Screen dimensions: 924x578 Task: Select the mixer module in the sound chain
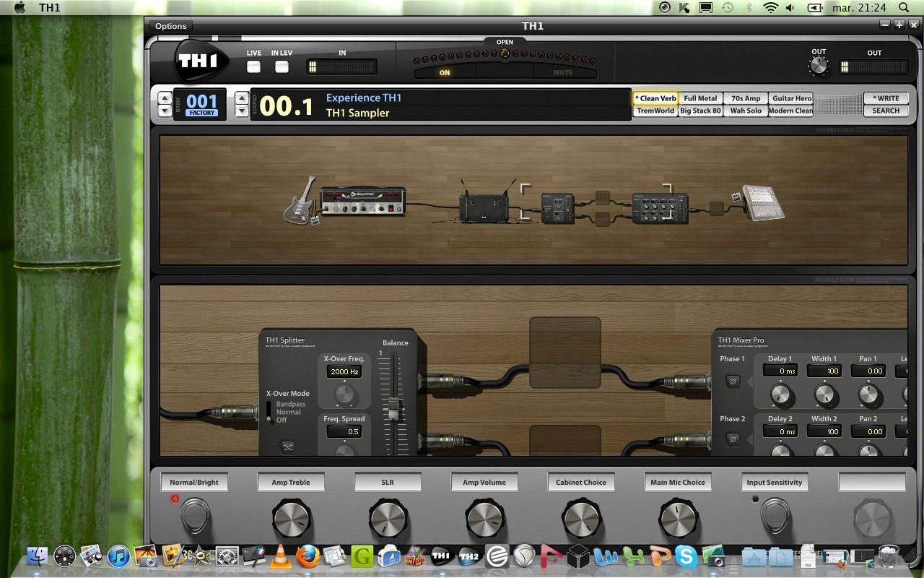tap(659, 207)
